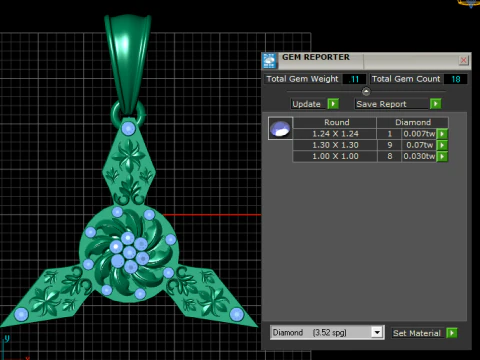Click green arrow next to Set Material

pyautogui.click(x=452, y=333)
